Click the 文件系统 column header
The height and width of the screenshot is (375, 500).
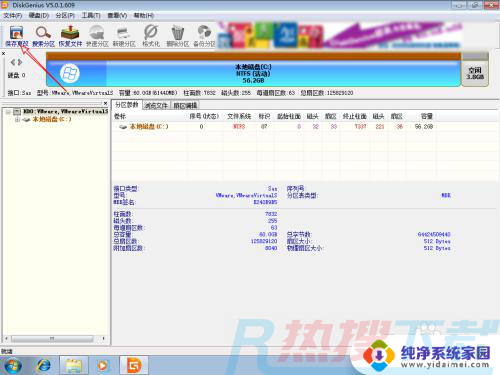coord(239,116)
